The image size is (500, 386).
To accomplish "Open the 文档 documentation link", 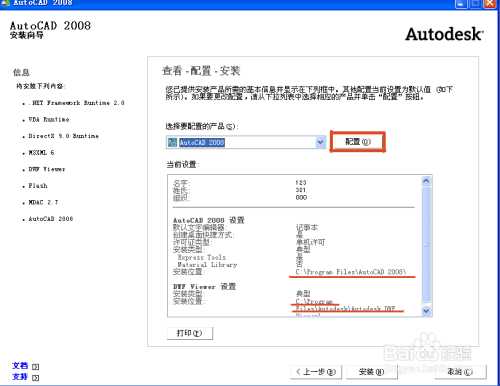I will (20, 366).
